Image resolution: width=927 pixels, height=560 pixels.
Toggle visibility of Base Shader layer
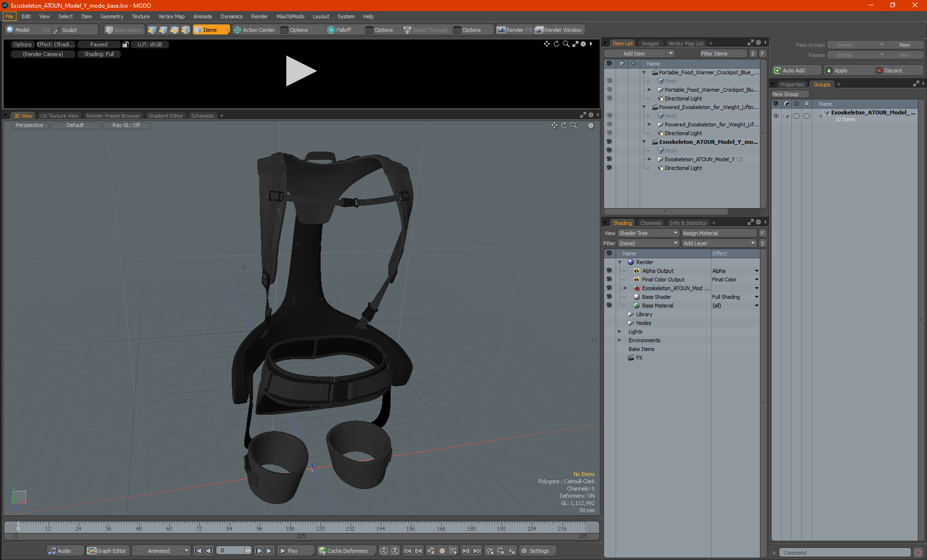coord(609,297)
